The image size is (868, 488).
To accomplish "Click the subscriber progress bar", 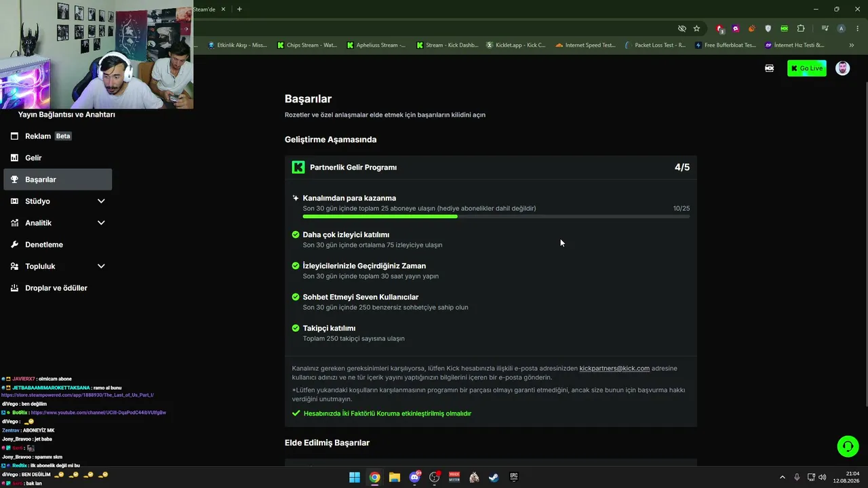I will (x=496, y=217).
